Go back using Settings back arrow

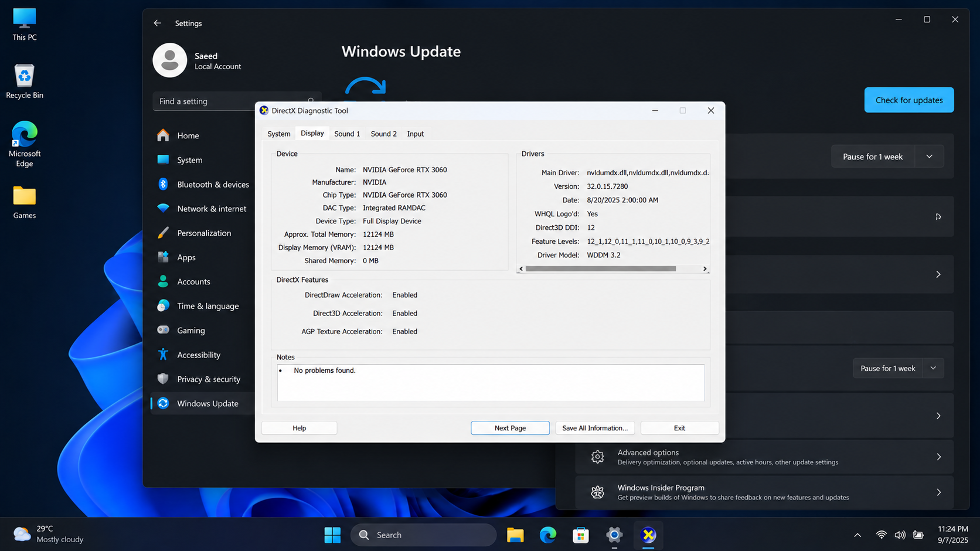157,23
